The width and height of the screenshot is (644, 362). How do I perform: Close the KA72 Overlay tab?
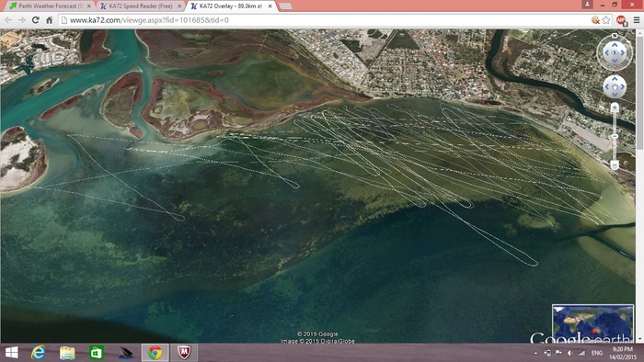tap(270, 6)
